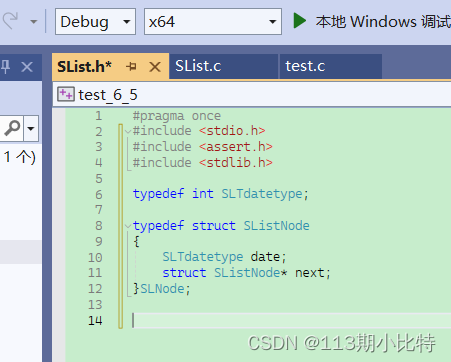Collapse the #include block on line 2
This screenshot has width=451, height=362.
point(128,131)
